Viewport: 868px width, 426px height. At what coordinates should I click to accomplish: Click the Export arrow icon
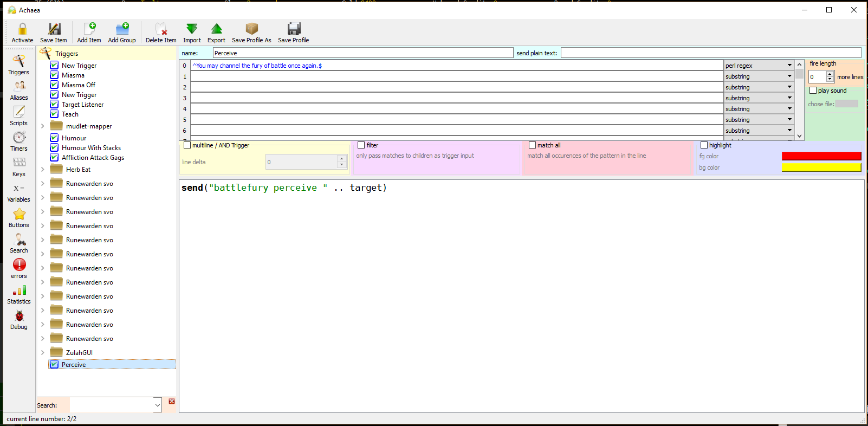point(217,29)
